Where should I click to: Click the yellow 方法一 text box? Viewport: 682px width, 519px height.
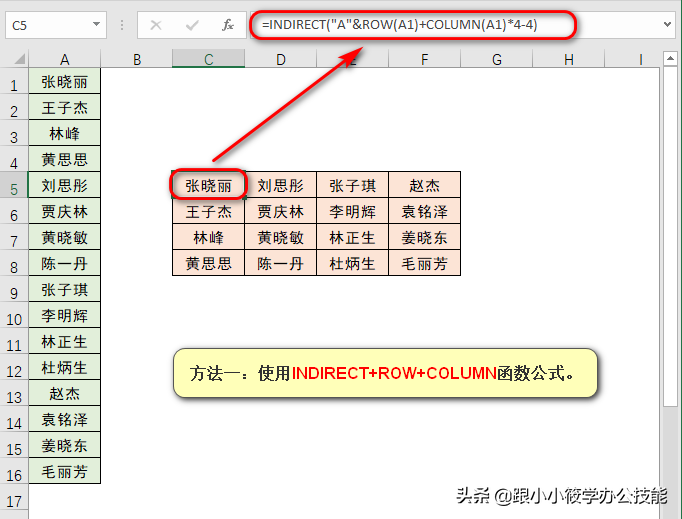point(385,373)
